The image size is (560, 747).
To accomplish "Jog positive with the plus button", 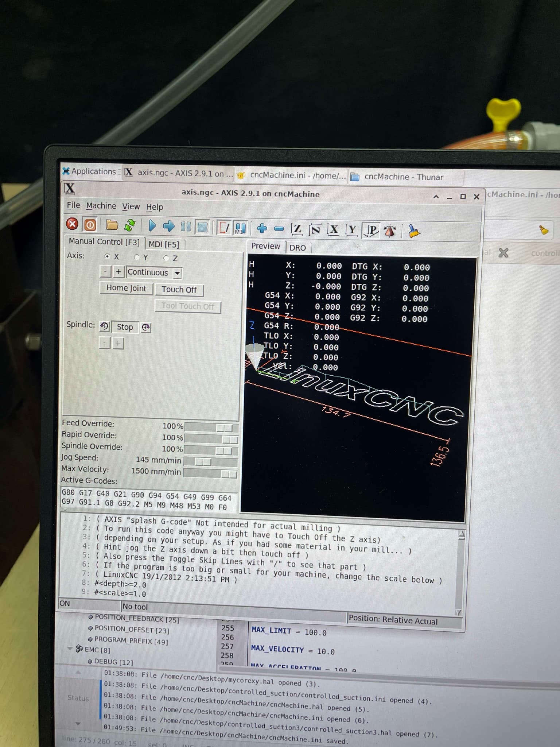I will coord(118,272).
